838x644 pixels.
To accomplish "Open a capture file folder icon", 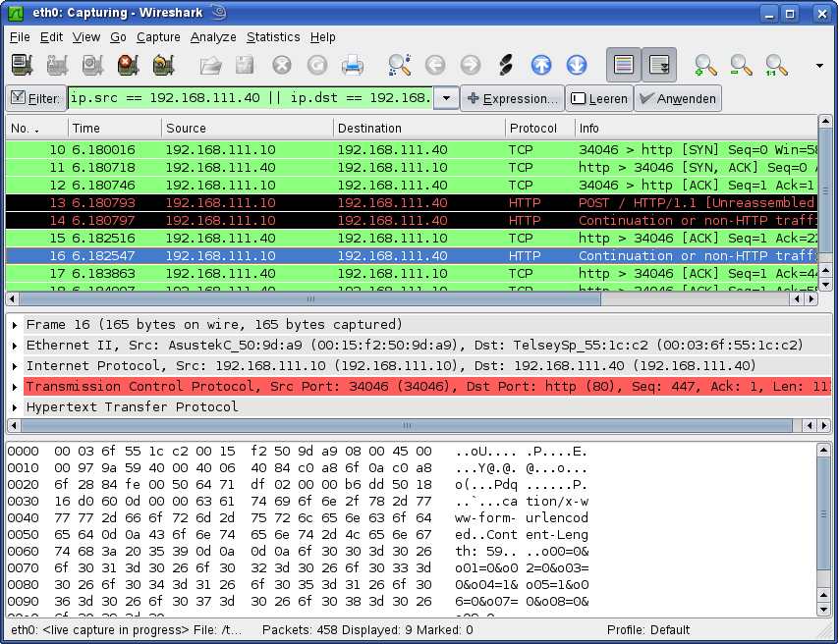I will coord(211,65).
